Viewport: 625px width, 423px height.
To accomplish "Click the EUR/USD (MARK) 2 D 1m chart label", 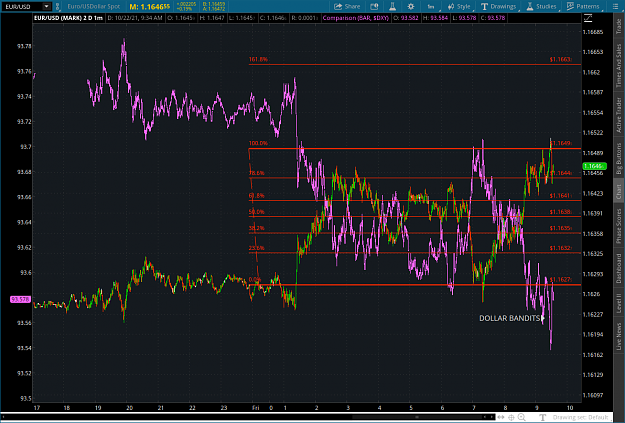I will 69,18.
